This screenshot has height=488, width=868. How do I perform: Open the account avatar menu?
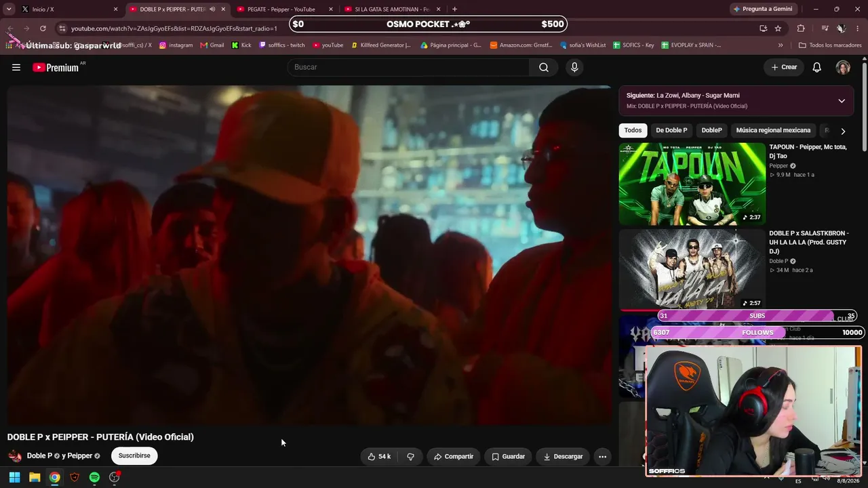(x=843, y=67)
